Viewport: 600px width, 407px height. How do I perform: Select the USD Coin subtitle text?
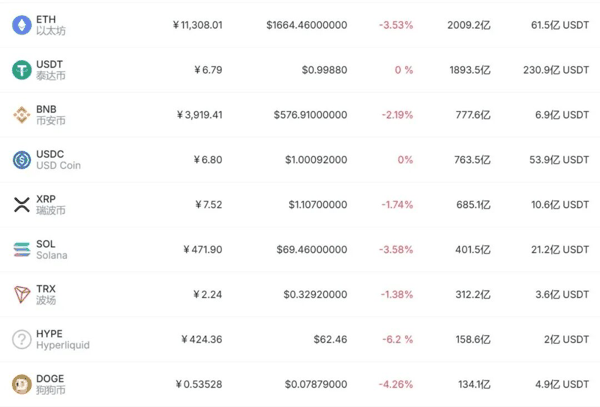(x=59, y=165)
